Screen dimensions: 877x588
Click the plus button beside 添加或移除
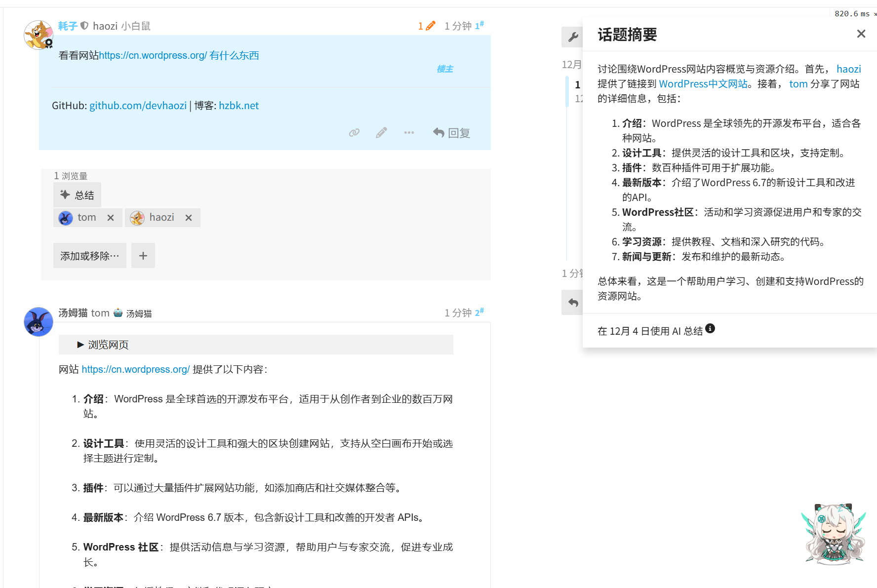[x=143, y=256]
